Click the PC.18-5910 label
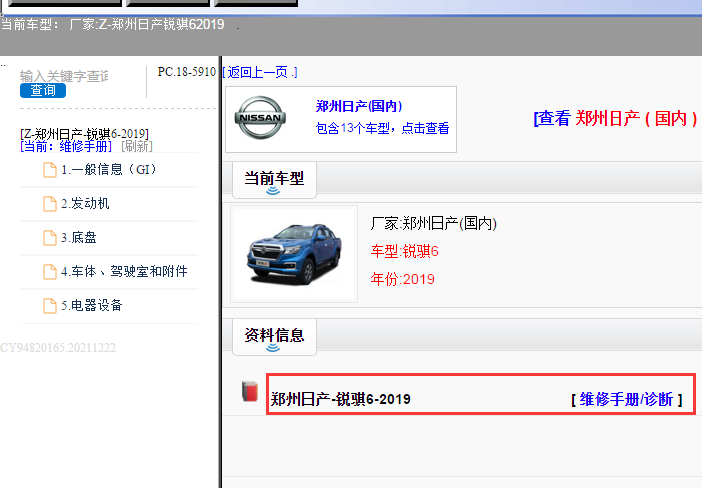This screenshot has width=702, height=488. pos(187,72)
